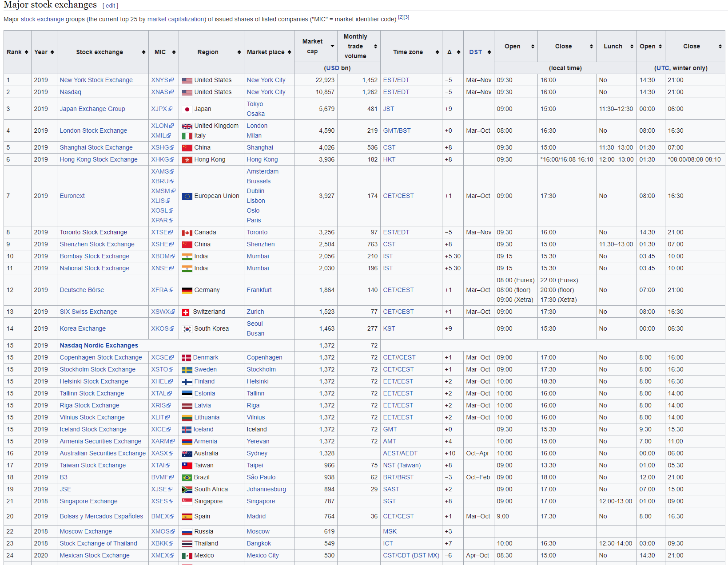Viewport: 728px width, 565px height.
Task: Click the Germany flag icon
Action: click(x=187, y=290)
